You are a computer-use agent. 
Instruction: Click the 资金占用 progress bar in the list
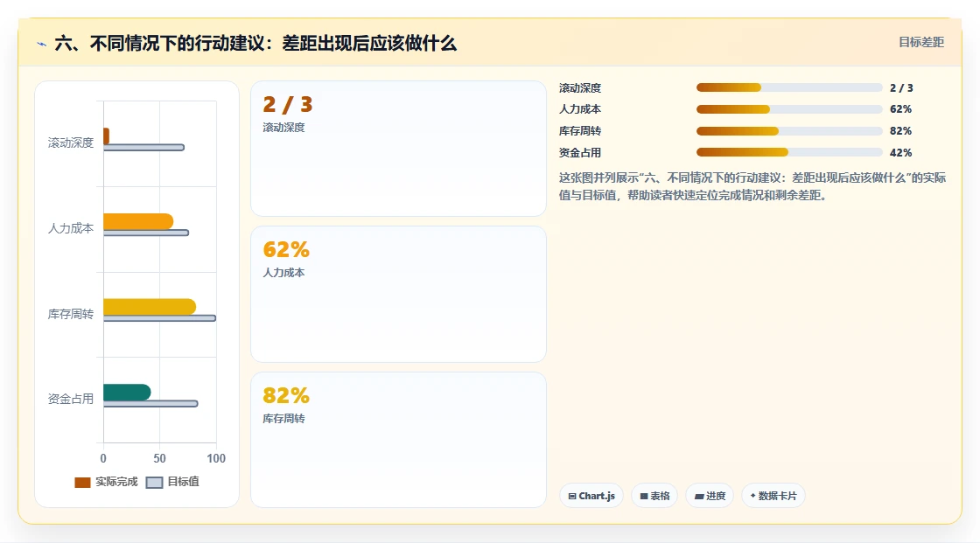[x=789, y=152]
